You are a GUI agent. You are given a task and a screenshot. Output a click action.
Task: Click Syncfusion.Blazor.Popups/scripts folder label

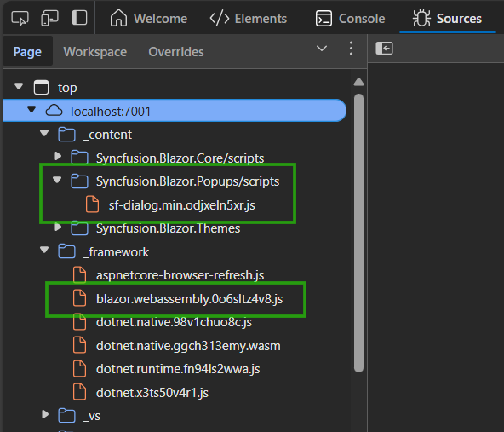187,181
